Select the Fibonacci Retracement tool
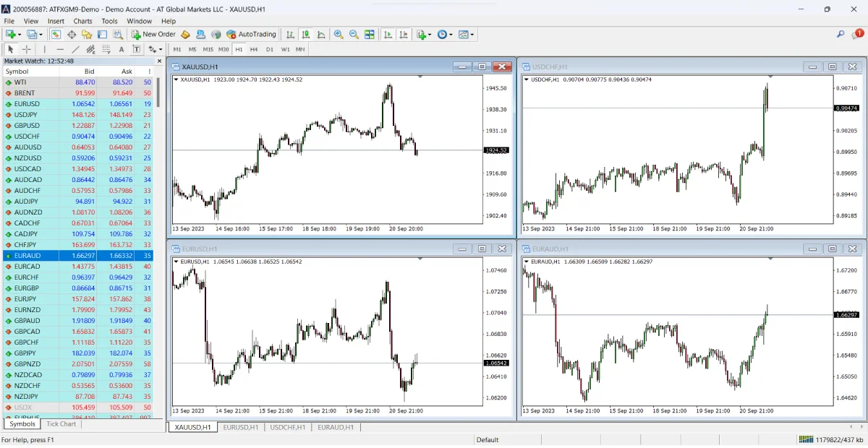The height and width of the screenshot is (448, 868). tap(88, 49)
